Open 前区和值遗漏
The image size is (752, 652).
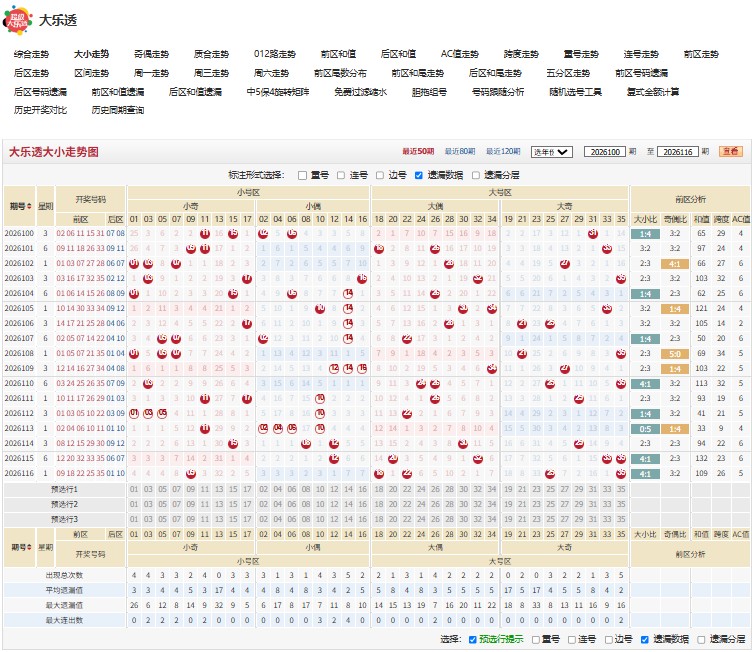tap(118, 92)
